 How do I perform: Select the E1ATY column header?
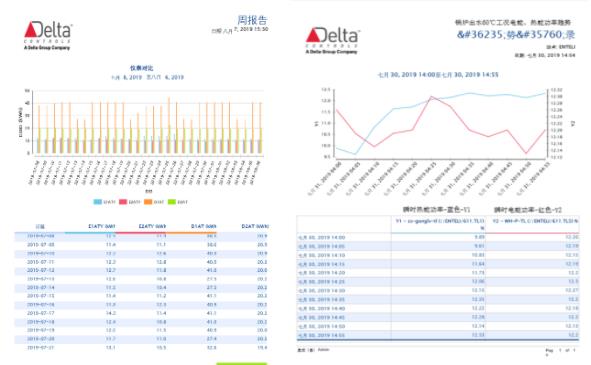click(102, 226)
